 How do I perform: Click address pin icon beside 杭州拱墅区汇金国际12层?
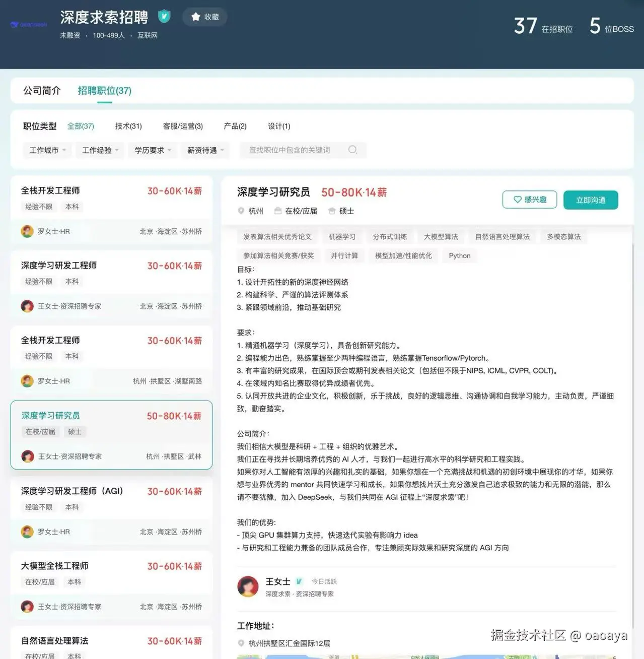[x=241, y=643]
